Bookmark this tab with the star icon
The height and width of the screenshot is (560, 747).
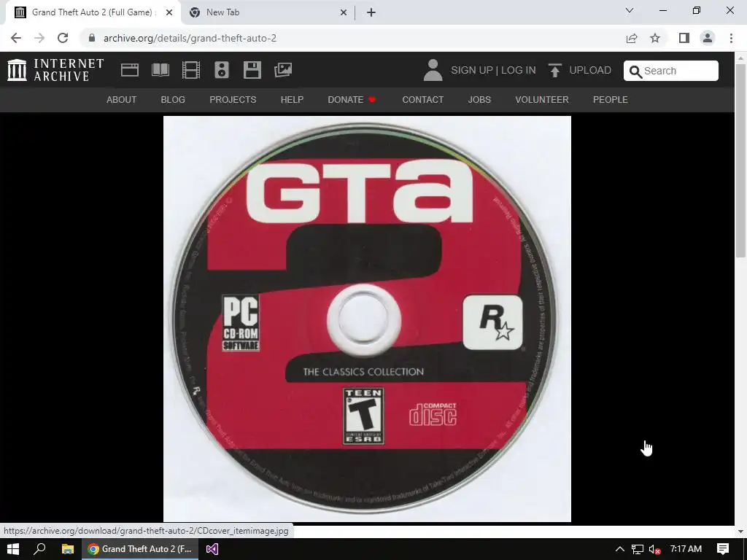click(x=655, y=38)
